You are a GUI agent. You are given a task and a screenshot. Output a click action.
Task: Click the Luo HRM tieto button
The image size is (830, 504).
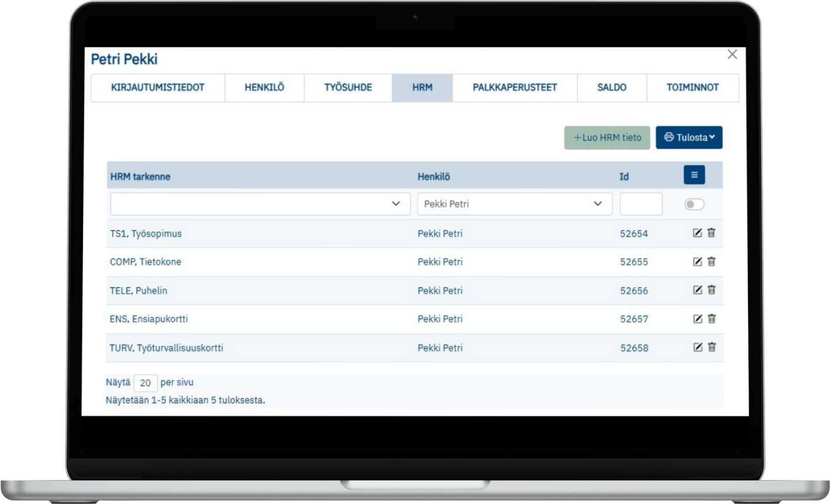pos(607,138)
